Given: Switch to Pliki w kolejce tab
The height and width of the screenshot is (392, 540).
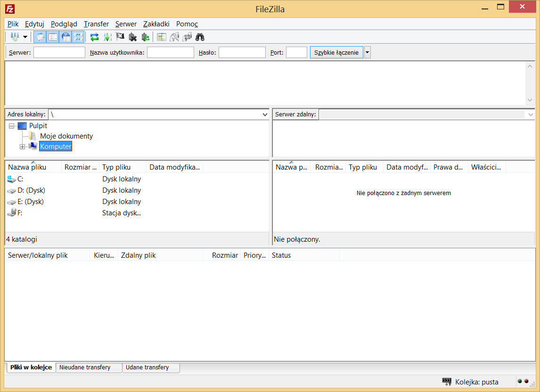Looking at the screenshot, I should tap(31, 367).
